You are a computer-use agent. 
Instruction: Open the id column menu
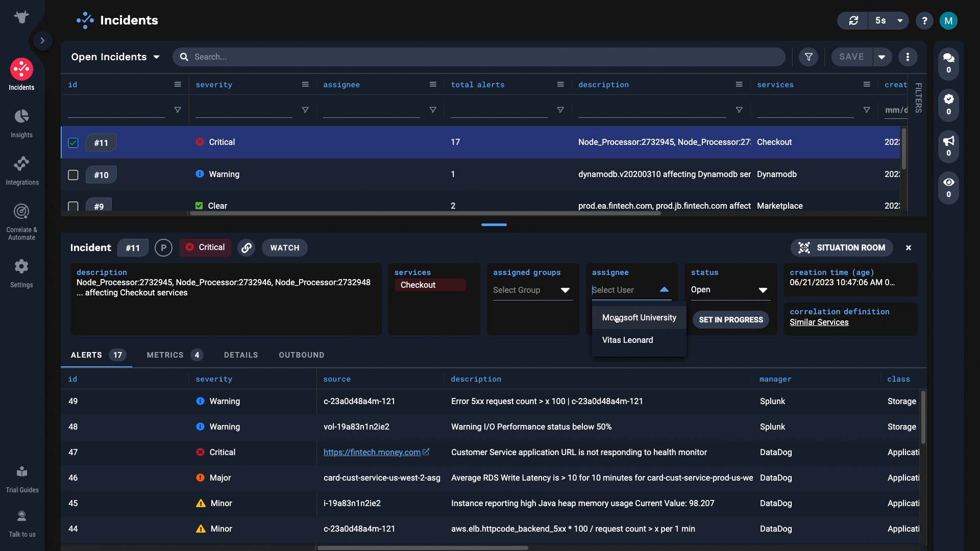pos(177,85)
